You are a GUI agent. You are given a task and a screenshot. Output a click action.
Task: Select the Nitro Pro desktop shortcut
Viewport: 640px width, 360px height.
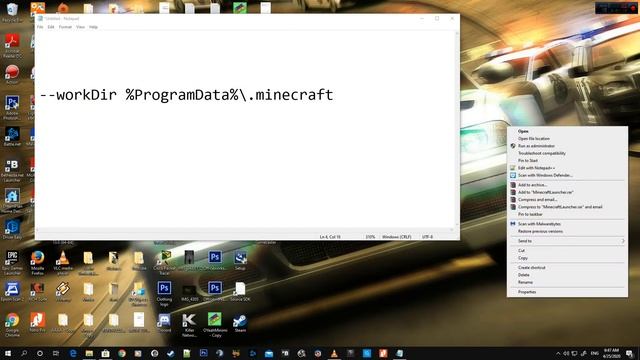[x=37, y=322]
